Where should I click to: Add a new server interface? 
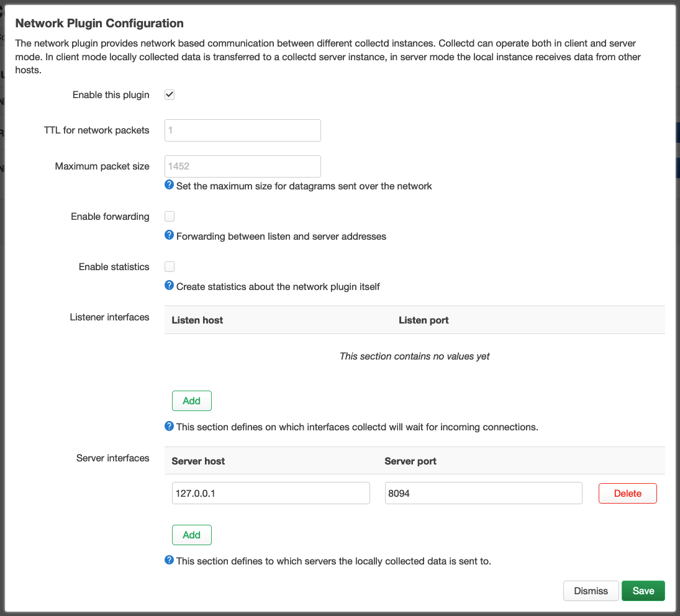(191, 535)
